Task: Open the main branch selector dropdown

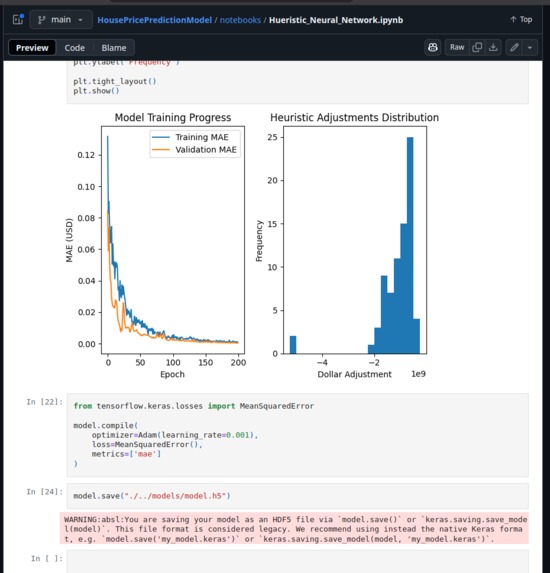Action: [61, 20]
